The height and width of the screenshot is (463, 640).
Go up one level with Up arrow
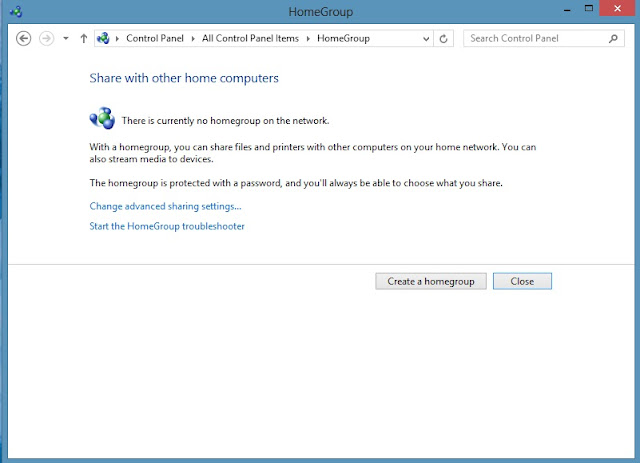coord(84,38)
